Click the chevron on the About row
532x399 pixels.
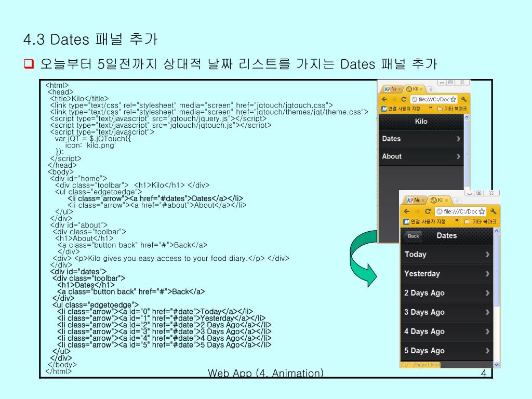458,156
